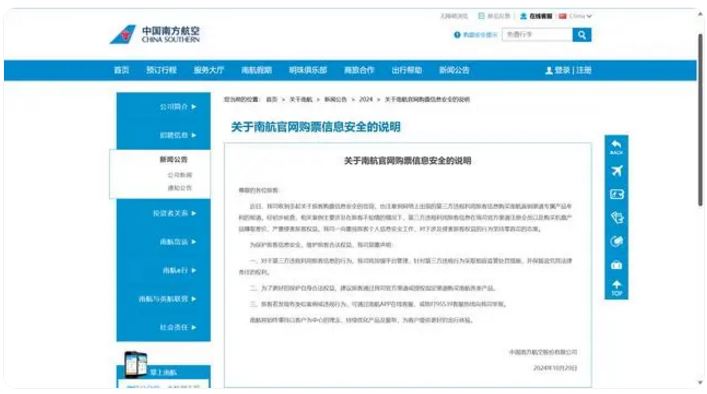Click the magnifier search button

coord(582,35)
